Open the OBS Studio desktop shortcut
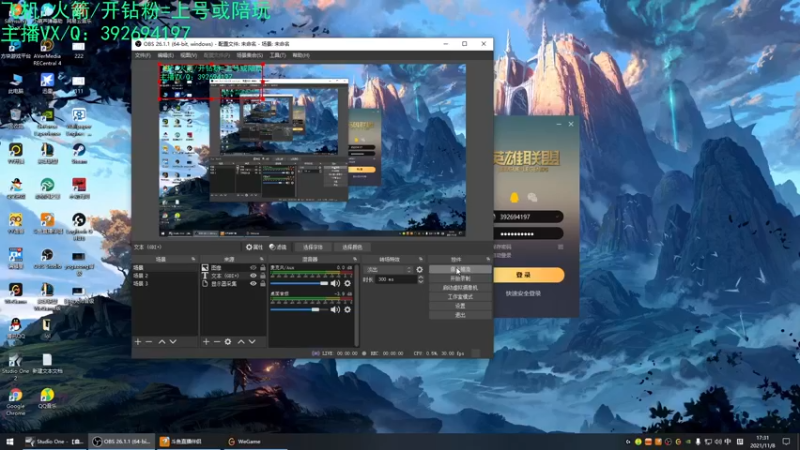Screen dimensions: 800x450 click(47, 259)
